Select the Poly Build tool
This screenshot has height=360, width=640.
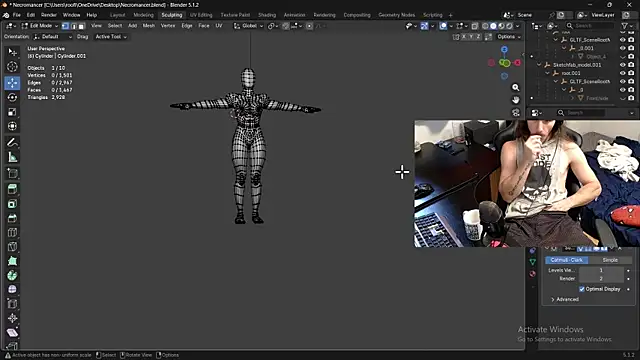coord(12,261)
